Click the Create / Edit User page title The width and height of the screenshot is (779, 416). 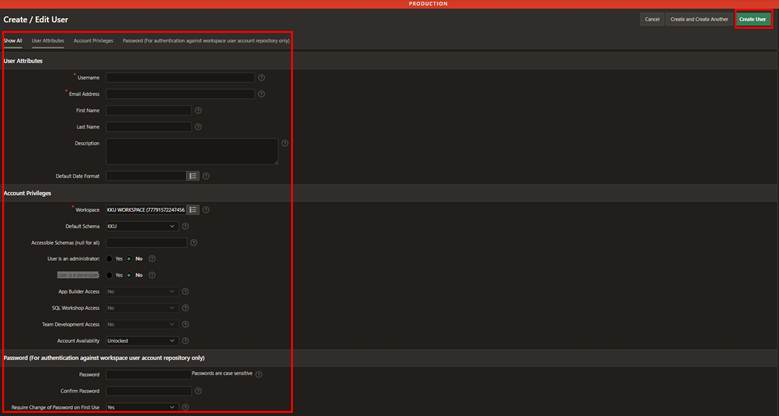coord(36,19)
